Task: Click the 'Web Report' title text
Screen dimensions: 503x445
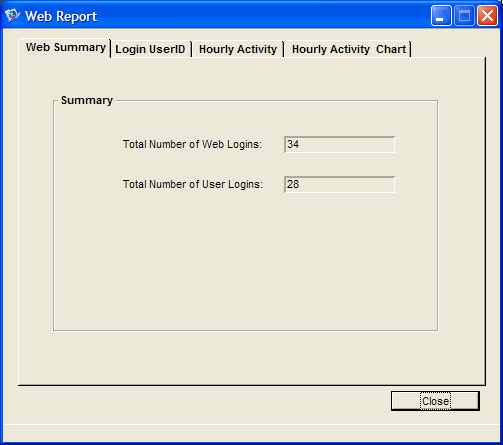Action: (61, 16)
